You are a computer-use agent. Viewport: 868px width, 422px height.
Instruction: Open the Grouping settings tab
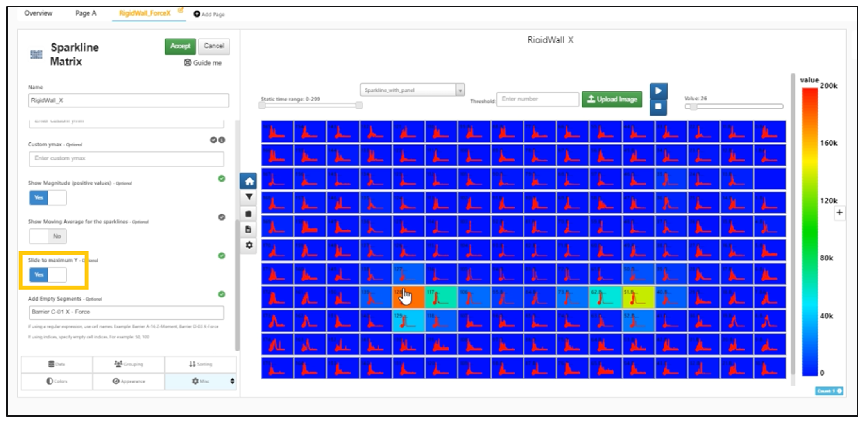(x=129, y=364)
